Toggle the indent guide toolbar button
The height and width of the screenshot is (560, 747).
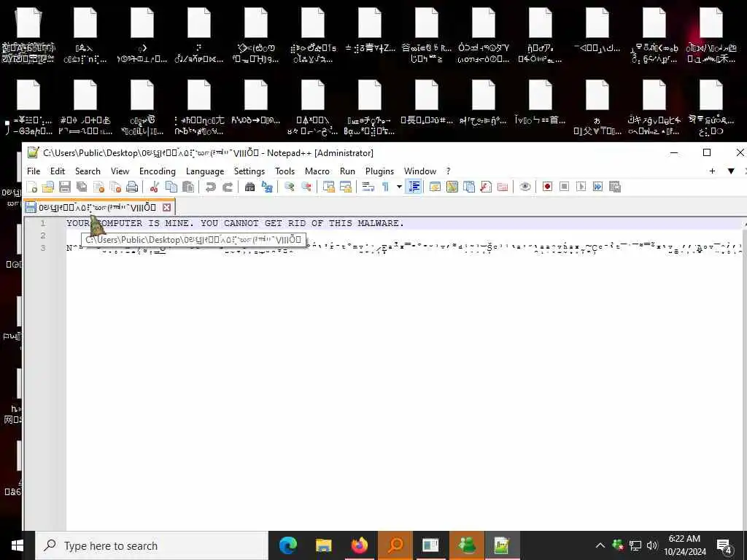(x=414, y=187)
